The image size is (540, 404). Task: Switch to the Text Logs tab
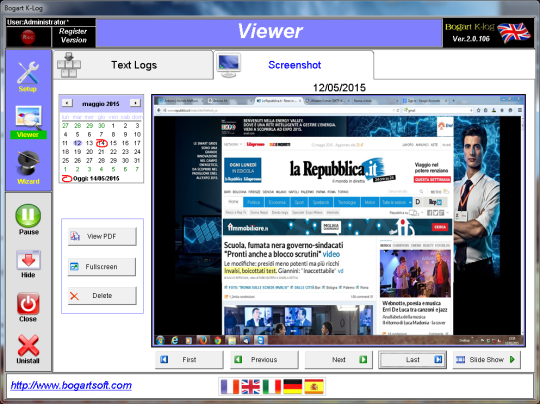pyautogui.click(x=133, y=65)
